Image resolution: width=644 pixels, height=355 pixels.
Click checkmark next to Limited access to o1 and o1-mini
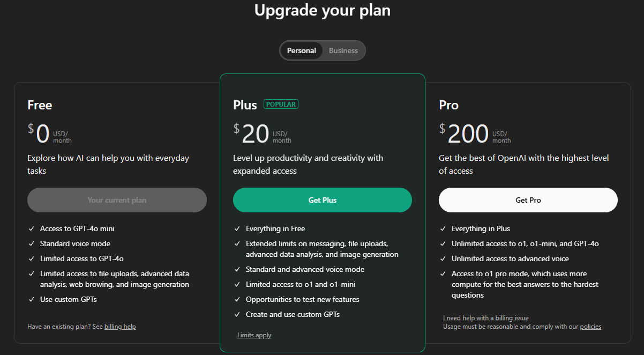coord(237,285)
